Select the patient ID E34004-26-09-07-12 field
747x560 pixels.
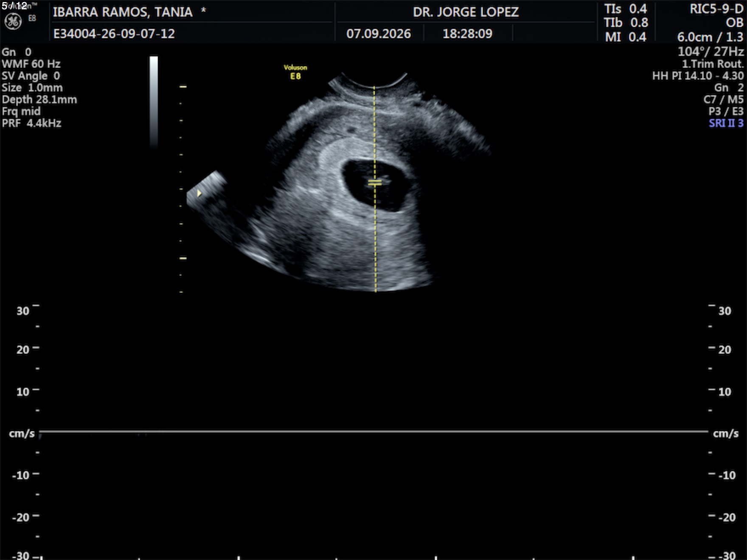pyautogui.click(x=114, y=34)
